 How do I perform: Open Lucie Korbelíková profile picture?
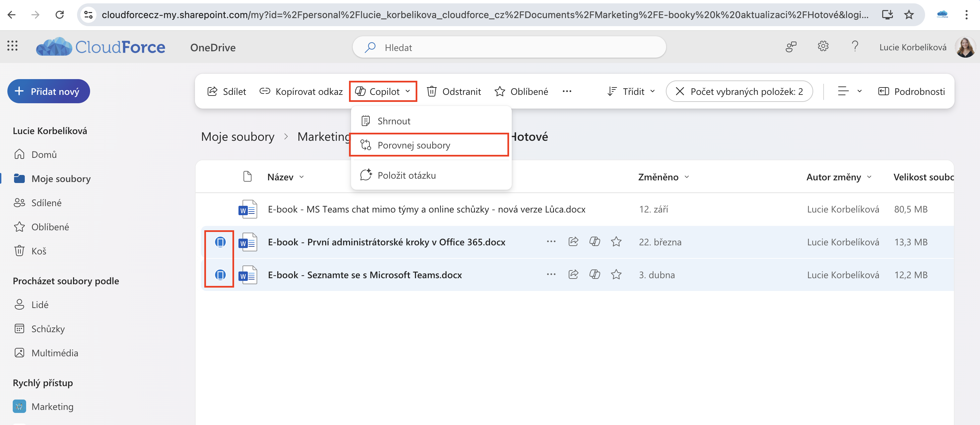click(x=965, y=47)
